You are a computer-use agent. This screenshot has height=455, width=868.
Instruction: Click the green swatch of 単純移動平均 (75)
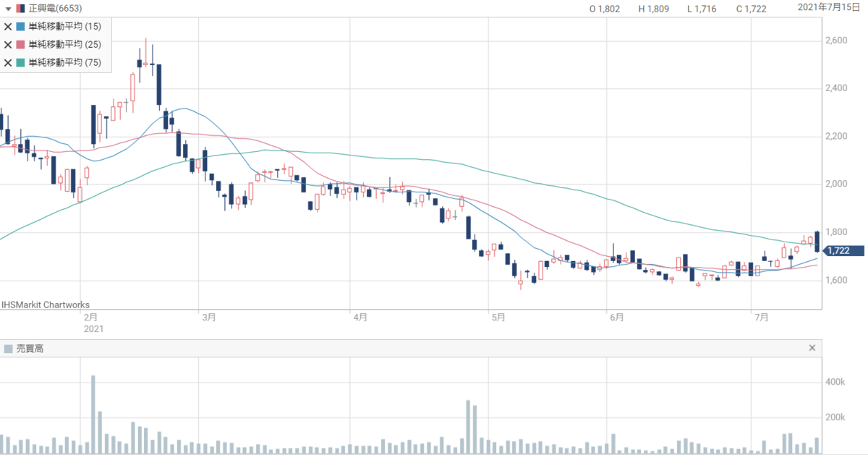20,63
